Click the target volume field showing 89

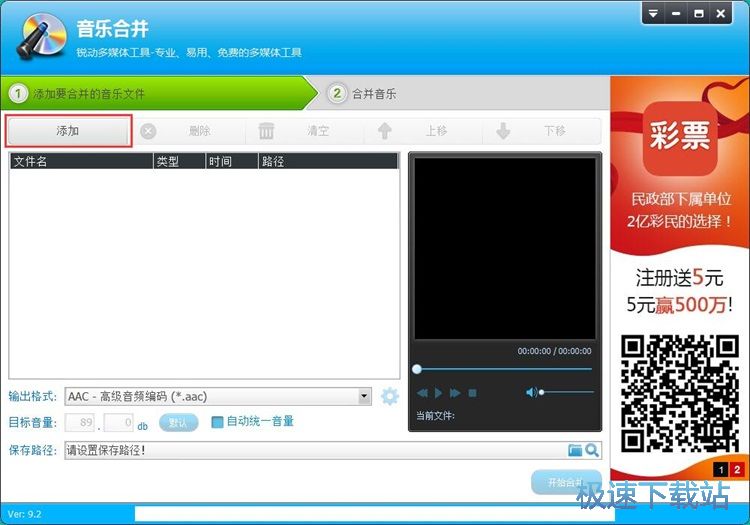80,422
